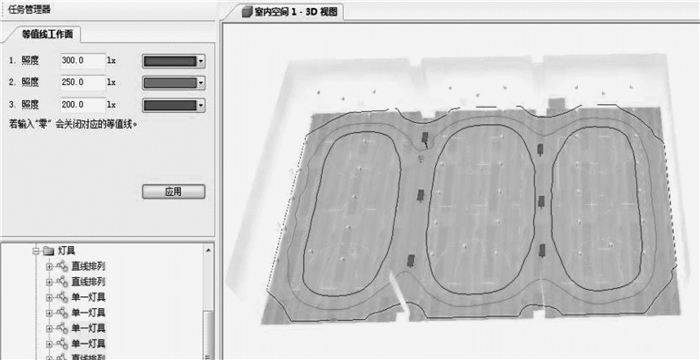Collapse the 灯具 folder node
The width and height of the screenshot is (700, 360).
tap(36, 251)
